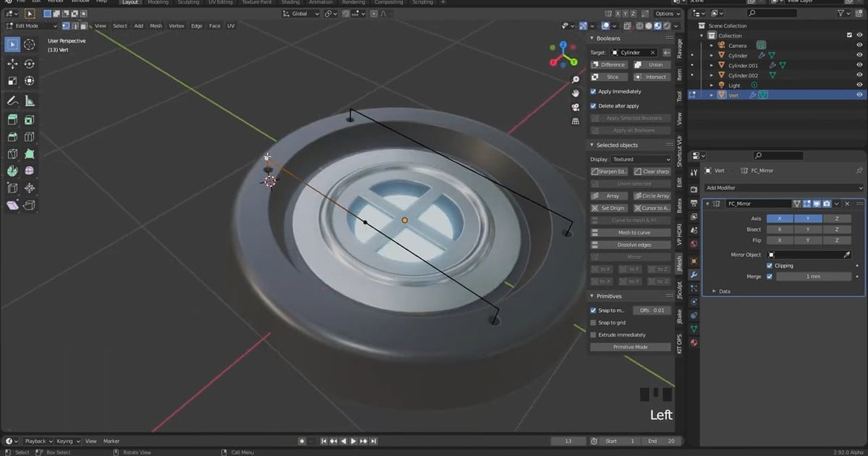Adjust the Offs 0.01 value field
This screenshot has width=868, height=456.
(652, 310)
